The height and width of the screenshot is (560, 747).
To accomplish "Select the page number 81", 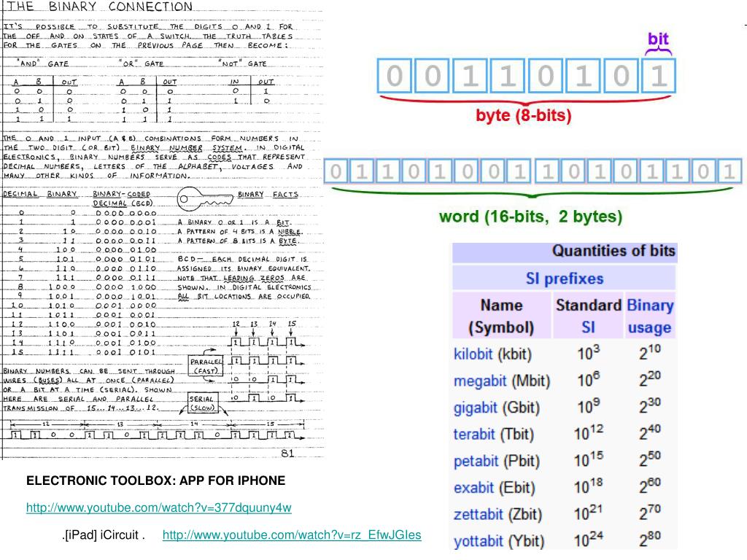I will click(287, 454).
